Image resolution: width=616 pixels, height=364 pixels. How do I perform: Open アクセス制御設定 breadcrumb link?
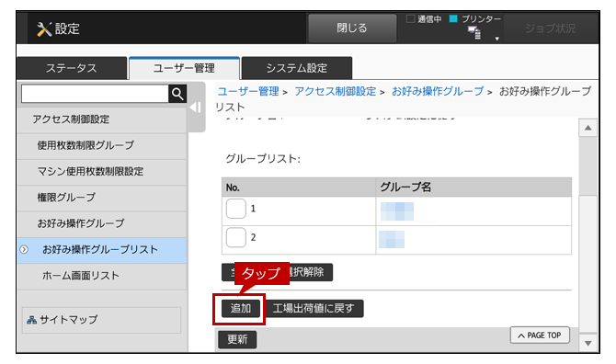(x=335, y=92)
